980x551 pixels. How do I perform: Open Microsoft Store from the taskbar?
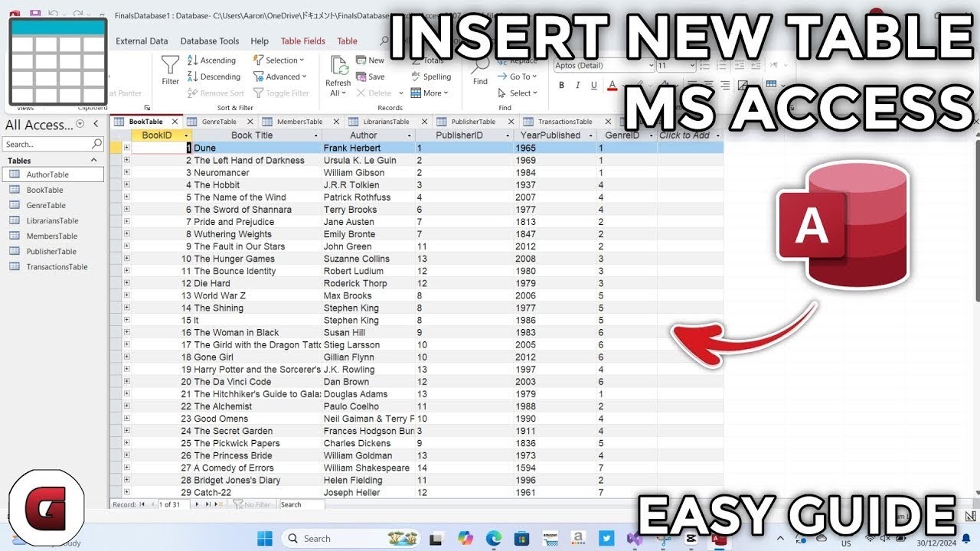[x=521, y=538]
